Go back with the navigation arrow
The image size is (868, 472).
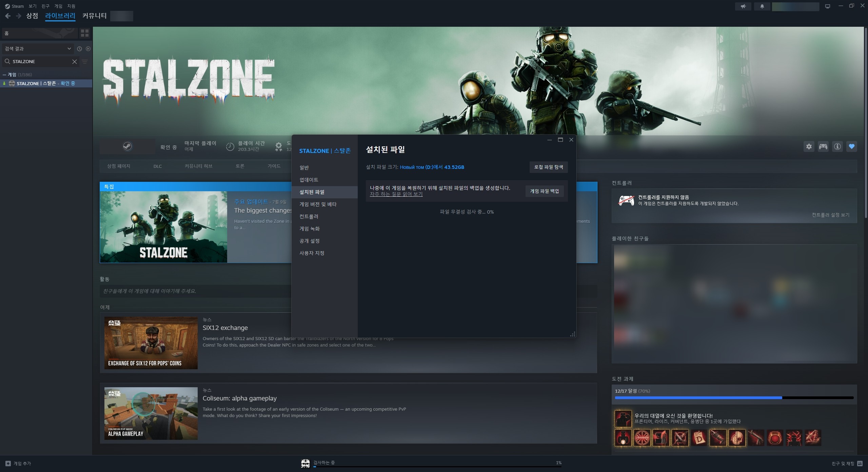click(8, 16)
